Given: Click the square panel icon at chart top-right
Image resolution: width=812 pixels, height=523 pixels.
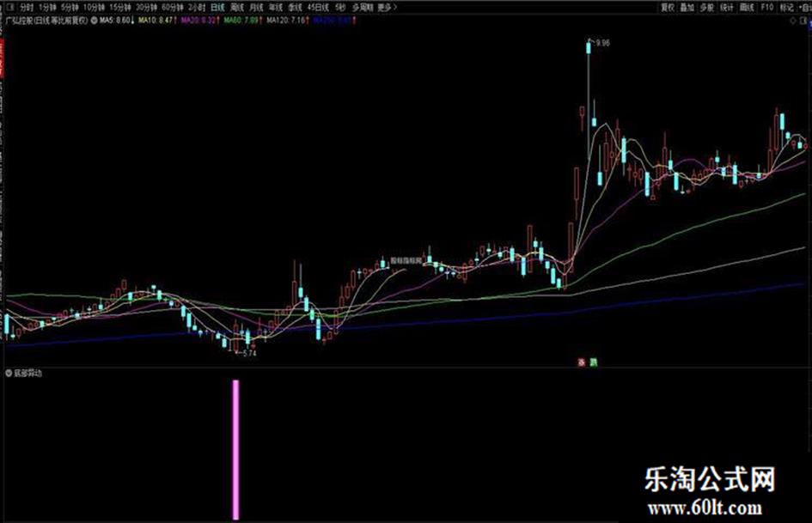Looking at the screenshot, I should tap(805, 21).
